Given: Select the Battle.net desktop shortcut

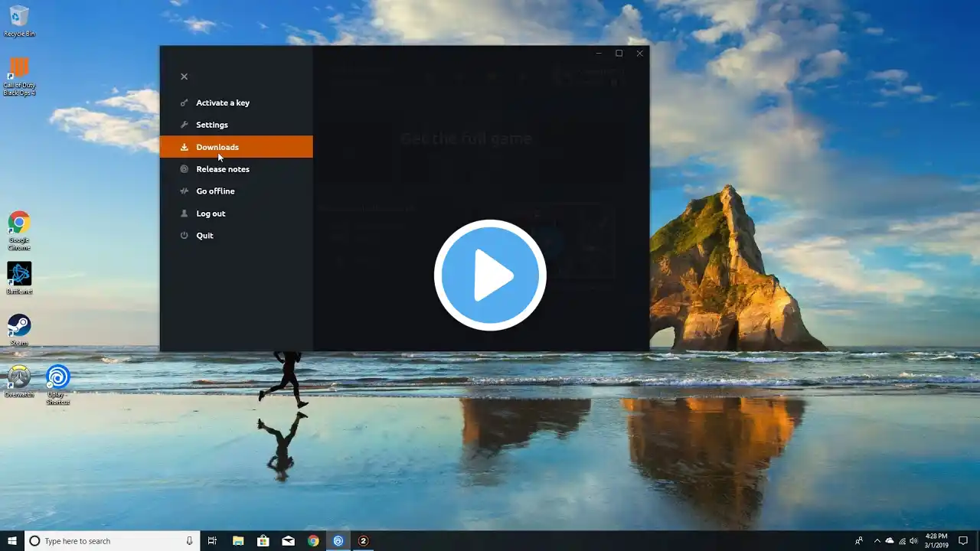Looking at the screenshot, I should point(19,279).
